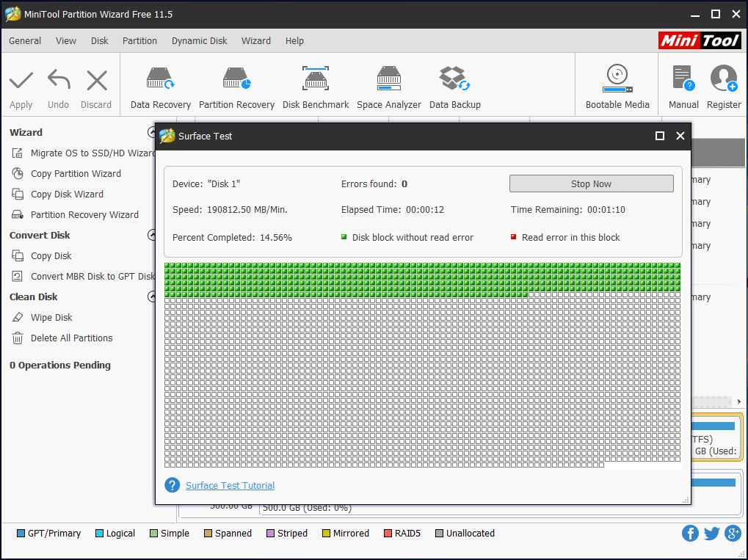Viewport: 748px width, 560px height.
Task: Open the Manual
Action: [x=683, y=84]
